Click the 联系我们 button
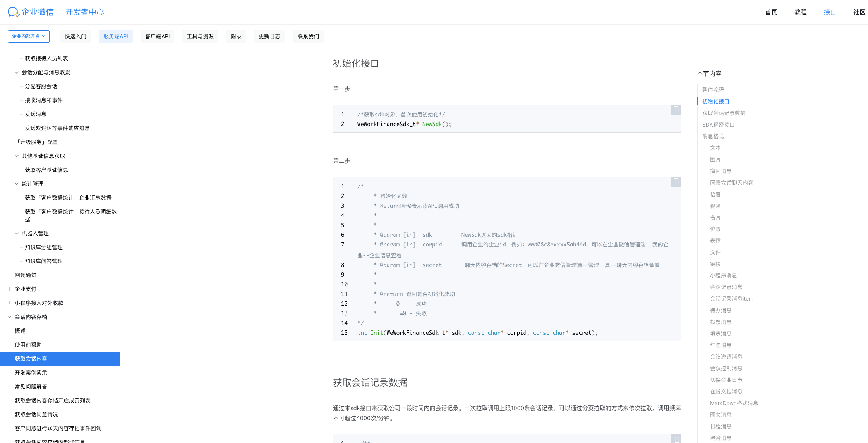868x443 pixels. (x=308, y=36)
